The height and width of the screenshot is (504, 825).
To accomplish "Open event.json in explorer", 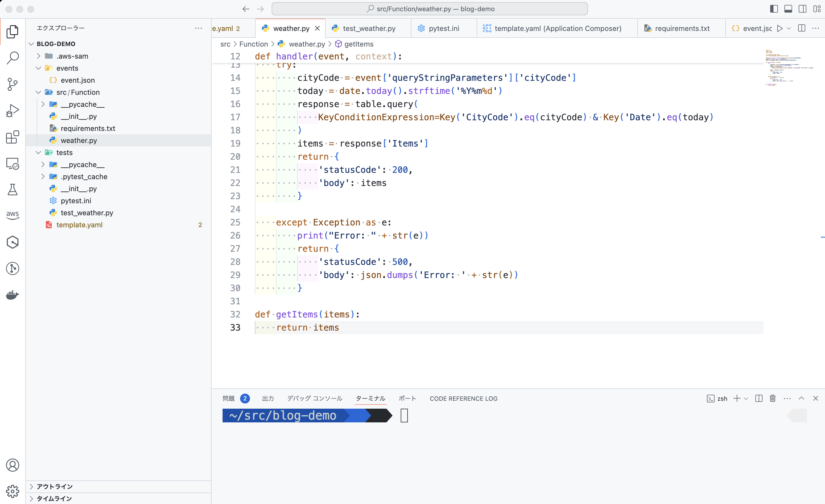I will [x=118, y=80].
